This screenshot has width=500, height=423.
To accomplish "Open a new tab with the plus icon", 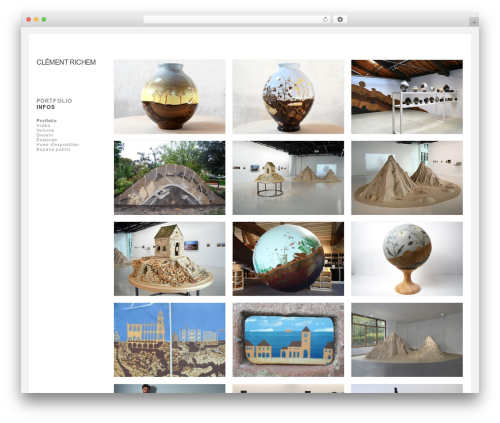I will 474,22.
